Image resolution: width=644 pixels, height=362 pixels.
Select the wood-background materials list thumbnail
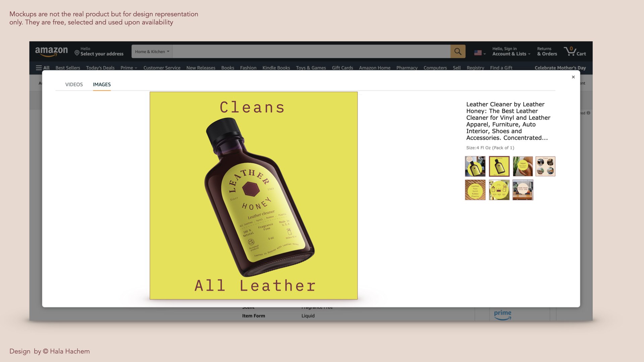tap(475, 190)
